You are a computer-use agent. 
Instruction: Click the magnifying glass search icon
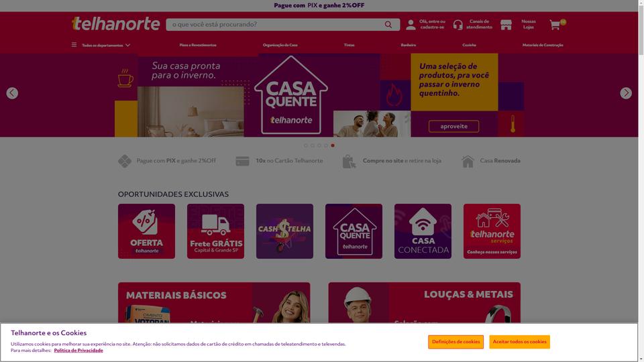(388, 25)
